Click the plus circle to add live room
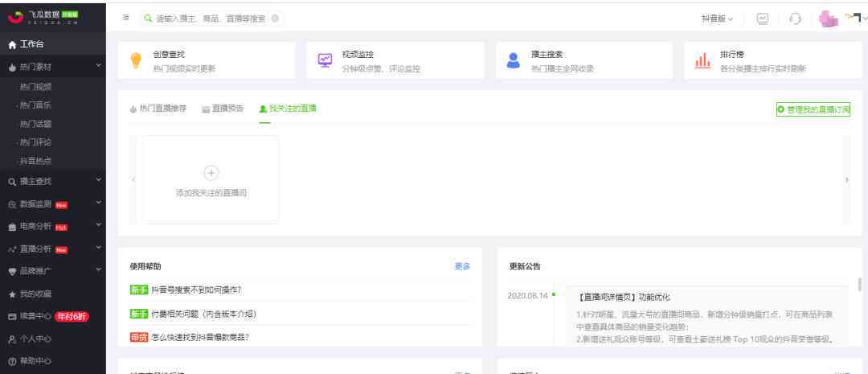 point(211,173)
